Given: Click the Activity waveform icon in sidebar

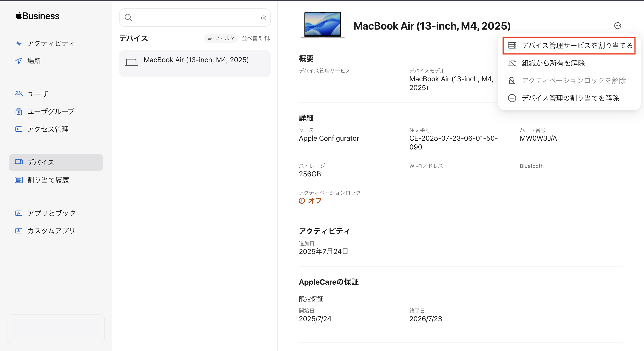Looking at the screenshot, I should click(19, 44).
